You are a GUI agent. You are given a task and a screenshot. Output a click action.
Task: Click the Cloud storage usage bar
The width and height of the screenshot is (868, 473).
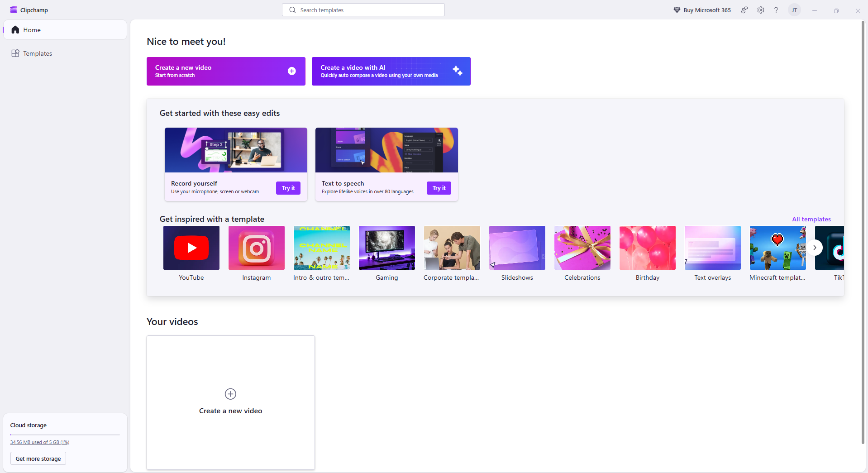(65, 435)
